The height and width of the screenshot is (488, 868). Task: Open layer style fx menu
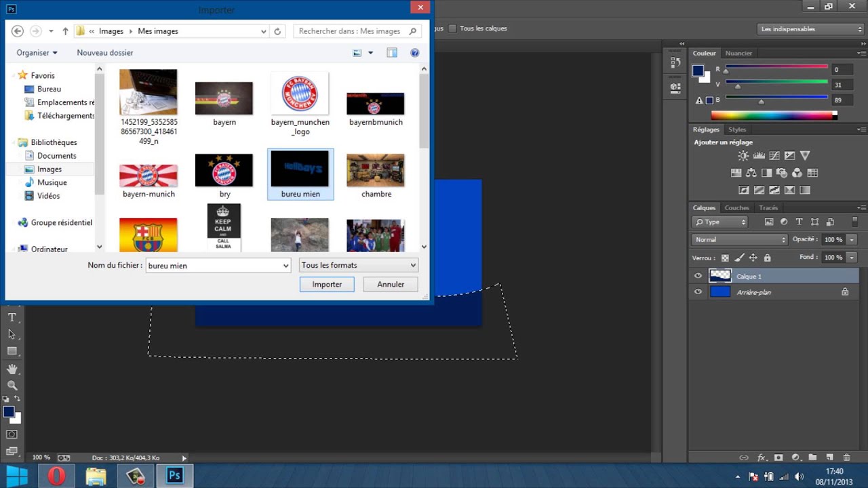(x=762, y=457)
